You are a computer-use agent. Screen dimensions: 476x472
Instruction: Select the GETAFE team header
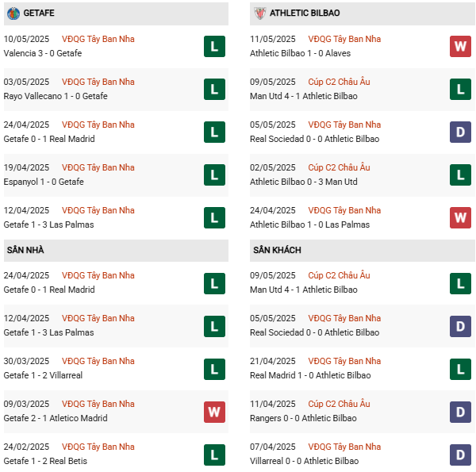click(x=116, y=13)
